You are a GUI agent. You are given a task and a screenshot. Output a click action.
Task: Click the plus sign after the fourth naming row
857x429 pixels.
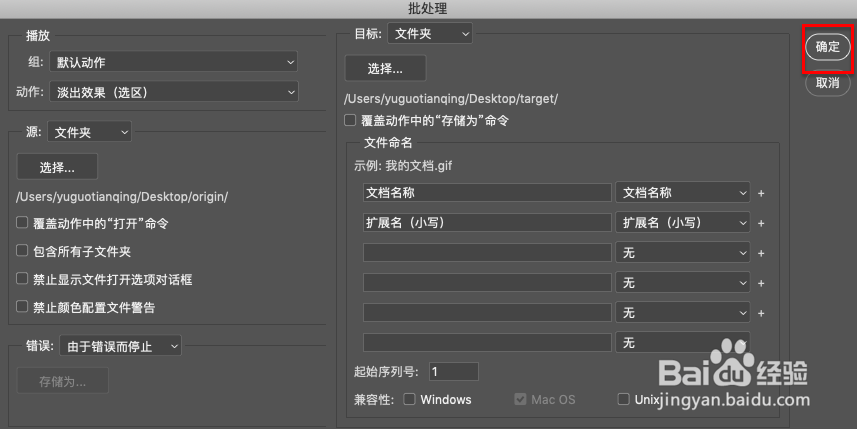click(761, 284)
